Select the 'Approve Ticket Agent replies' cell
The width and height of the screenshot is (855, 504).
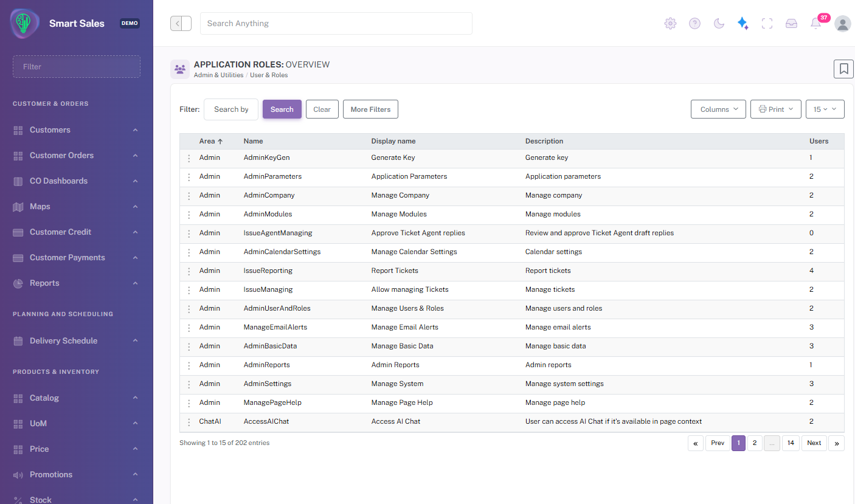pyautogui.click(x=418, y=233)
